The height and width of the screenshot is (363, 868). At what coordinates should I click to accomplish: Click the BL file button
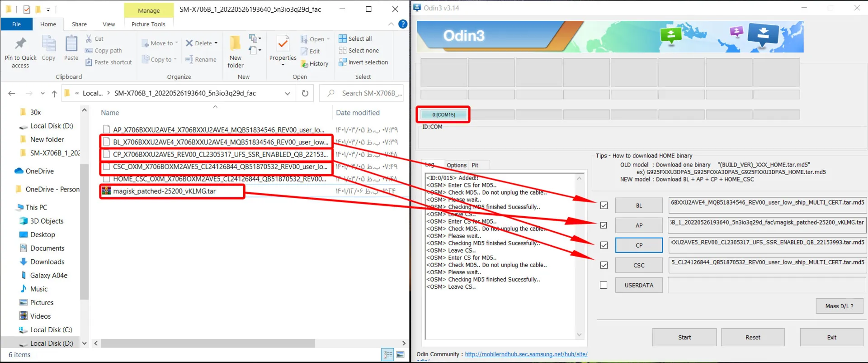[639, 205]
